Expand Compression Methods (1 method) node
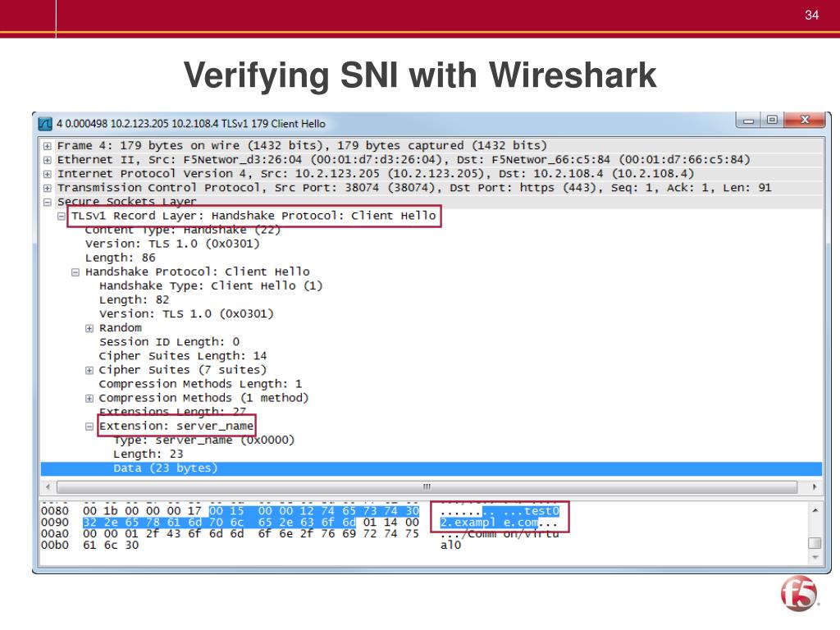The width and height of the screenshot is (840, 630). (x=89, y=399)
